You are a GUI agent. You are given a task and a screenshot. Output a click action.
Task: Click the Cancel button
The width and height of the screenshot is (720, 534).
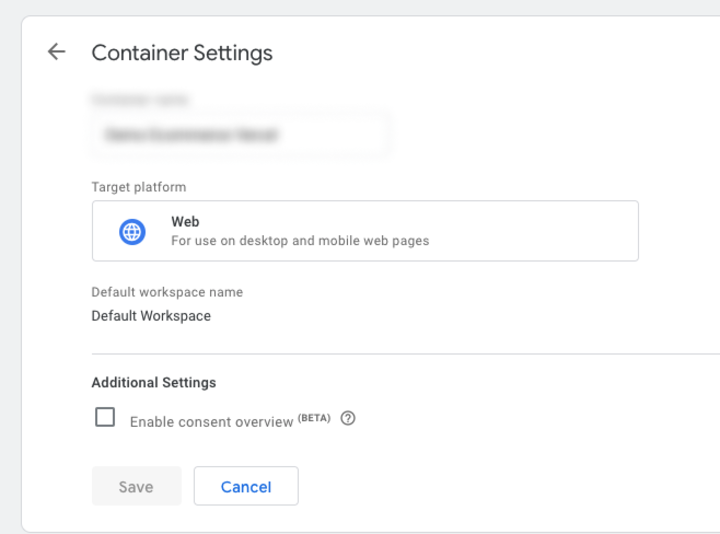coord(246,487)
